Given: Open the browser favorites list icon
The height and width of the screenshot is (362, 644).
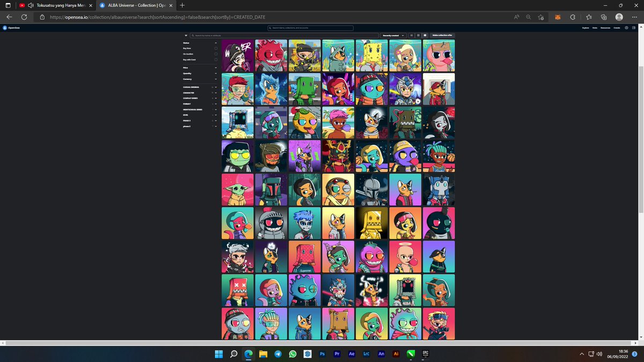Looking at the screenshot, I should pyautogui.click(x=589, y=17).
